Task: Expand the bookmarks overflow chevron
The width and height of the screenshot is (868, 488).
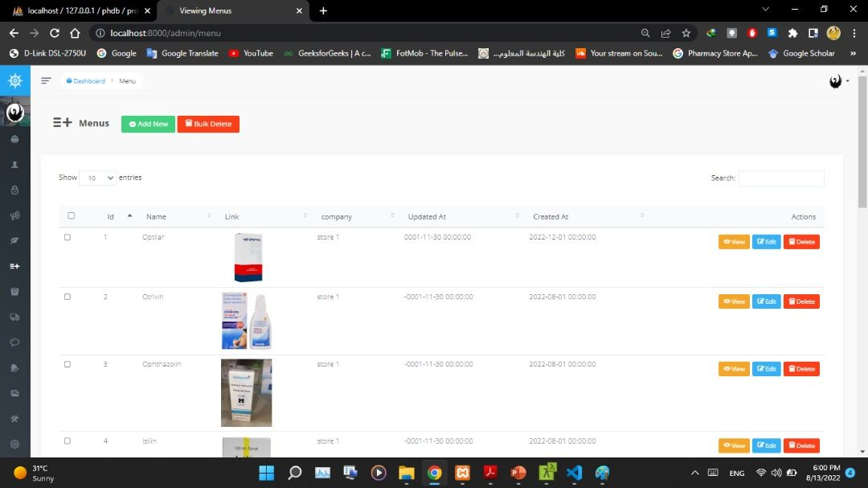Action: click(853, 53)
